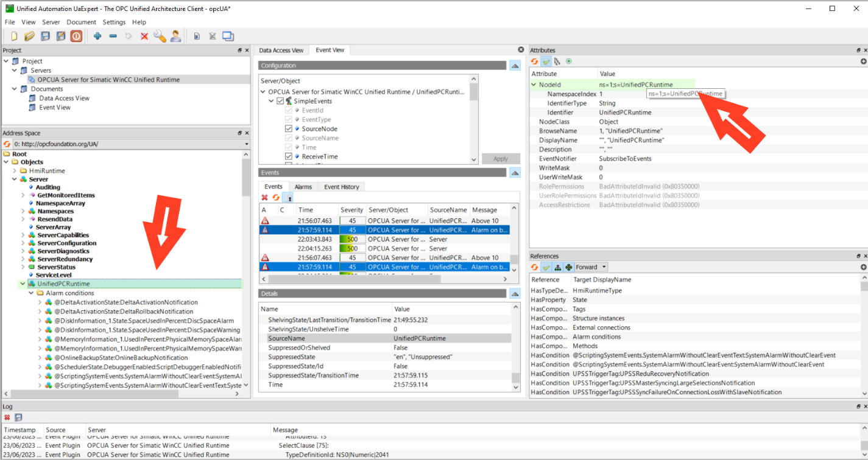Viewport: 868px width, 460px height.
Task: Select the ServerStatus node
Action: [57, 267]
